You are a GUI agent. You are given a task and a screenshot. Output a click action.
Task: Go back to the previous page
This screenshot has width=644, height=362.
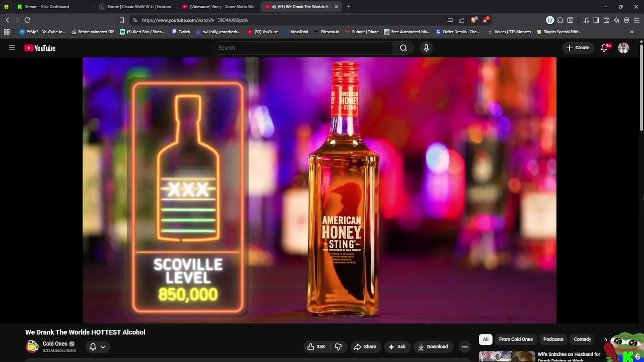pos(7,20)
